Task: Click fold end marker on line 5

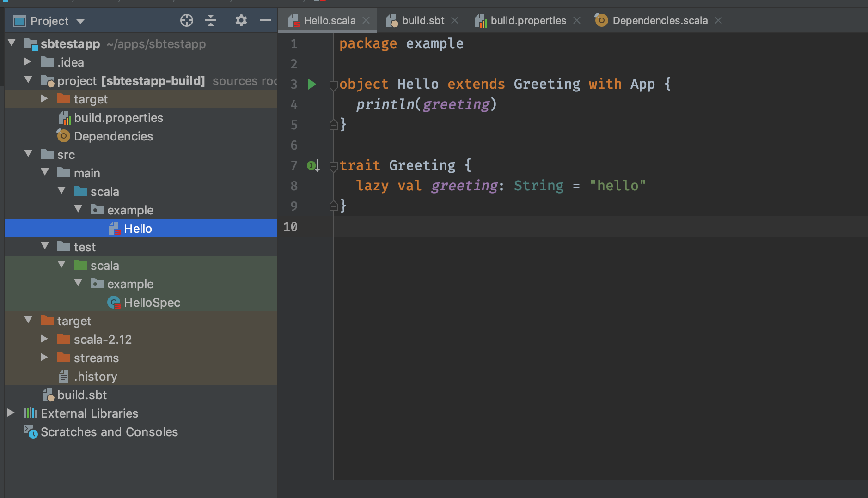Action: [x=334, y=124]
